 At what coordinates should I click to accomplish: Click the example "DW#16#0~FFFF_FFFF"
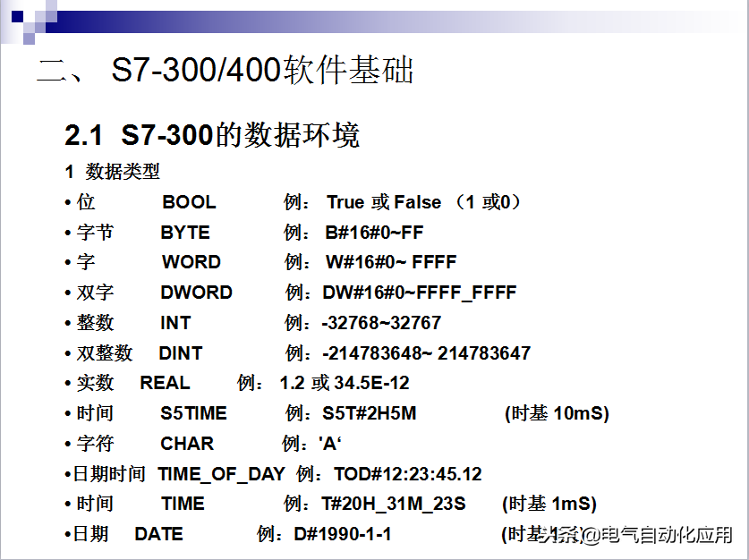click(420, 293)
